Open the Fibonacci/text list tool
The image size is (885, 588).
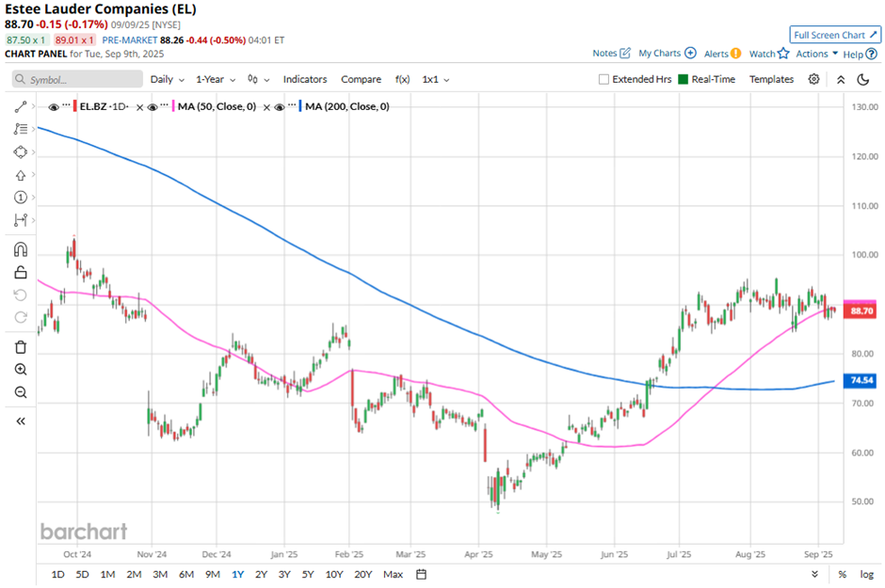coord(21,129)
